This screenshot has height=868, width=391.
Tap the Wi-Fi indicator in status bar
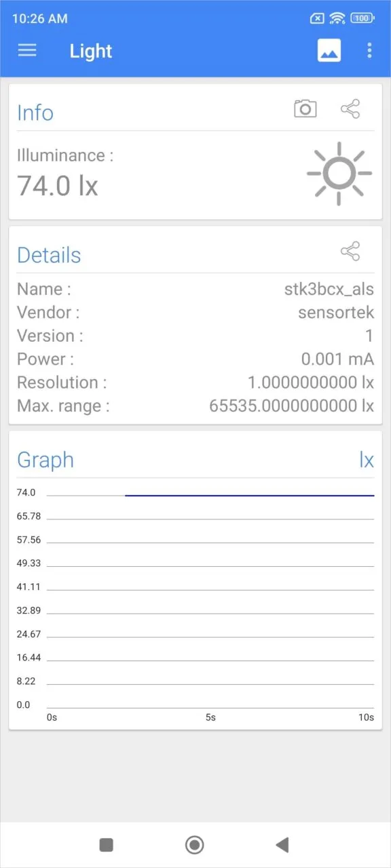click(x=337, y=18)
